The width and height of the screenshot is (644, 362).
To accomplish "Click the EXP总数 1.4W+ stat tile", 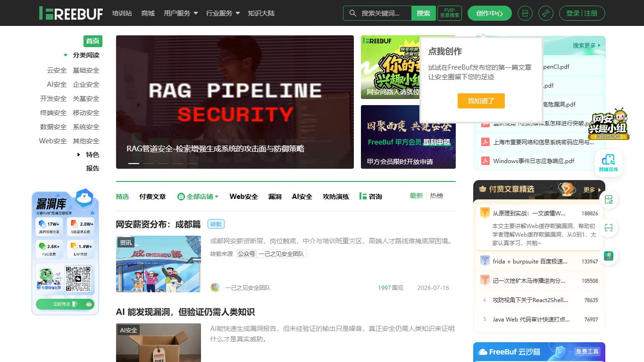I will pos(80,249).
